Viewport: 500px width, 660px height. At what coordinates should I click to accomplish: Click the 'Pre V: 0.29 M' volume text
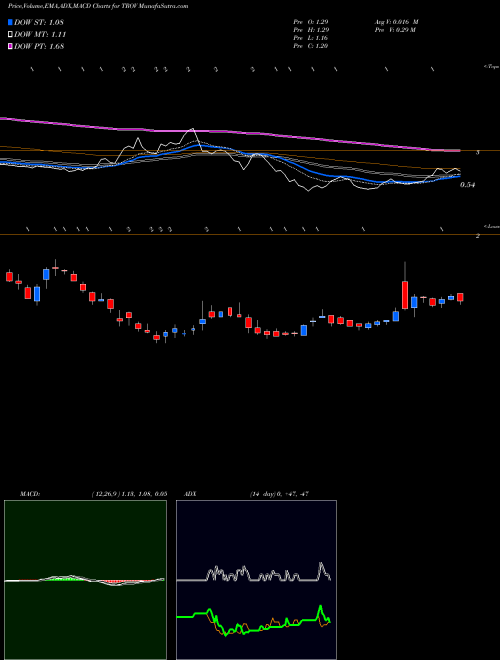pyautogui.click(x=395, y=30)
